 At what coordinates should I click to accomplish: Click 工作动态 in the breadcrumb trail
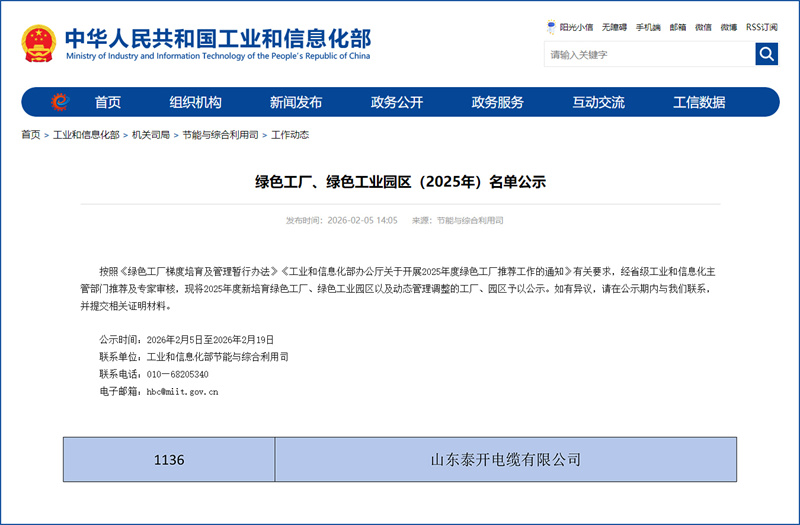[290, 135]
